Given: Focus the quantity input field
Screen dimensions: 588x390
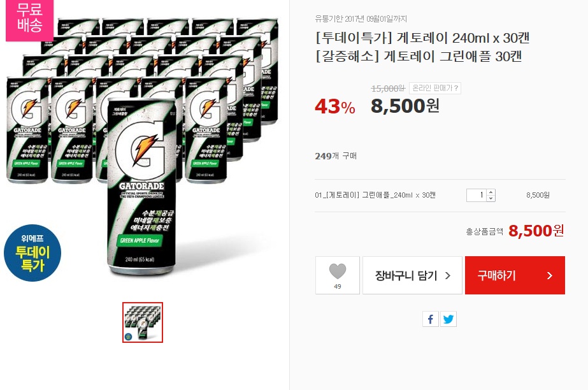Looking at the screenshot, I should pyautogui.click(x=477, y=195).
